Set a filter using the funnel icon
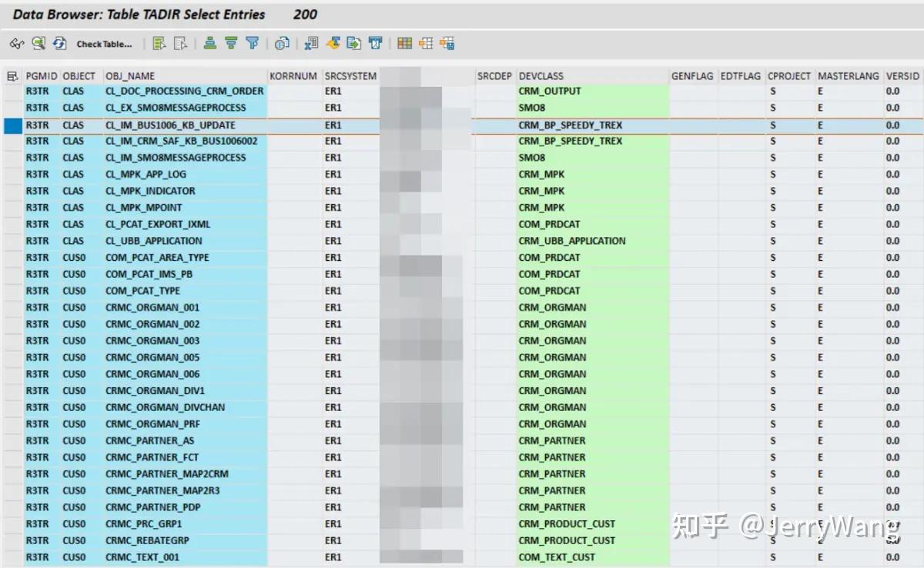924x568 pixels. coord(253,43)
